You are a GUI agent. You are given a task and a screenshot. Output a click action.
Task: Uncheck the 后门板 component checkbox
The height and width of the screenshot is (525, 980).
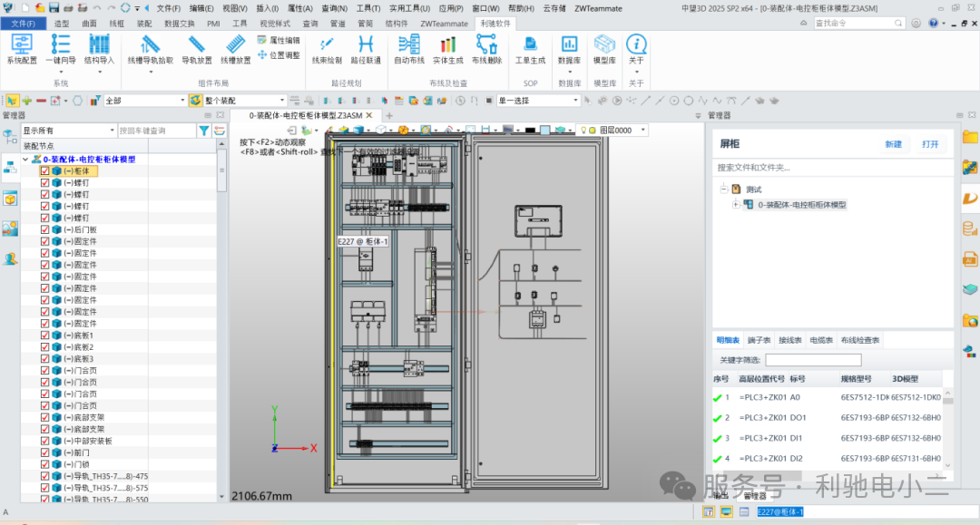[45, 229]
